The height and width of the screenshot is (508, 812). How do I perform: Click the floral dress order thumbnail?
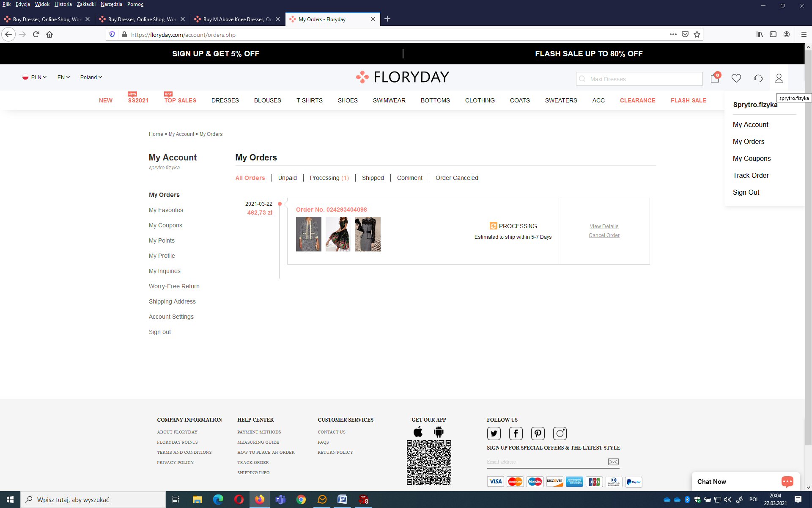338,234
